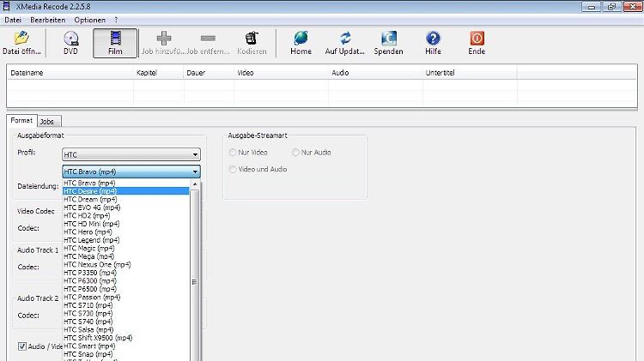Click the list scrollbar up arrow
Viewport: 644px width, 361px height.
point(195,184)
